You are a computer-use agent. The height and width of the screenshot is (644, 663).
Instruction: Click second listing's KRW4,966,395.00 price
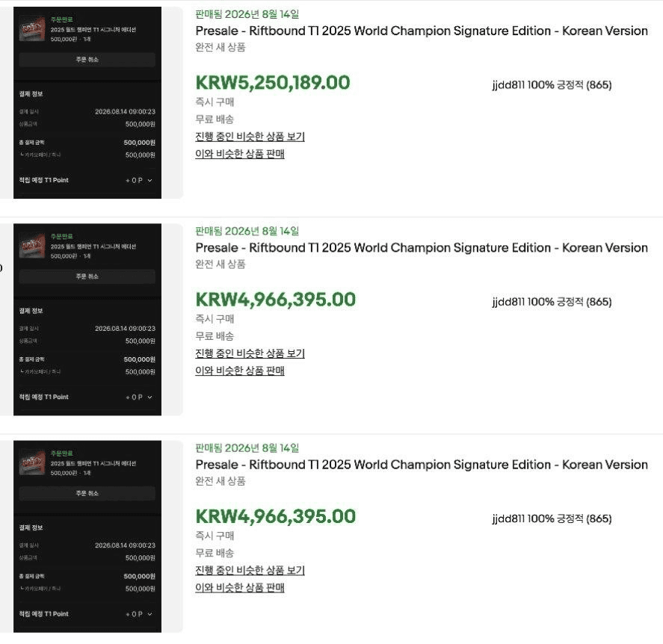point(275,299)
